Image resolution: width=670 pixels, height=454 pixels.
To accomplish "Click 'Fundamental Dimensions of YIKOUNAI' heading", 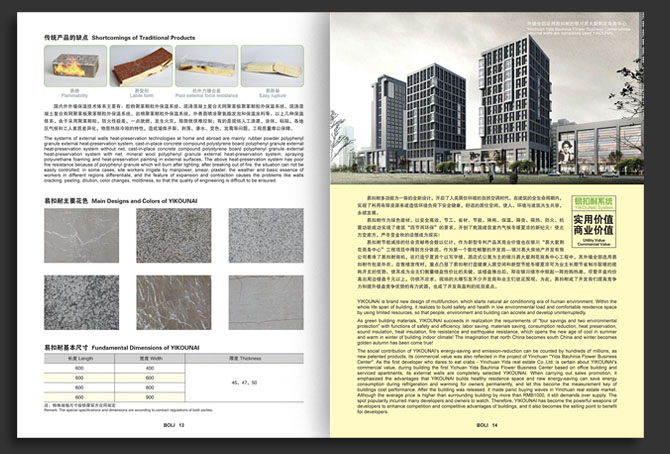I will tap(146, 348).
